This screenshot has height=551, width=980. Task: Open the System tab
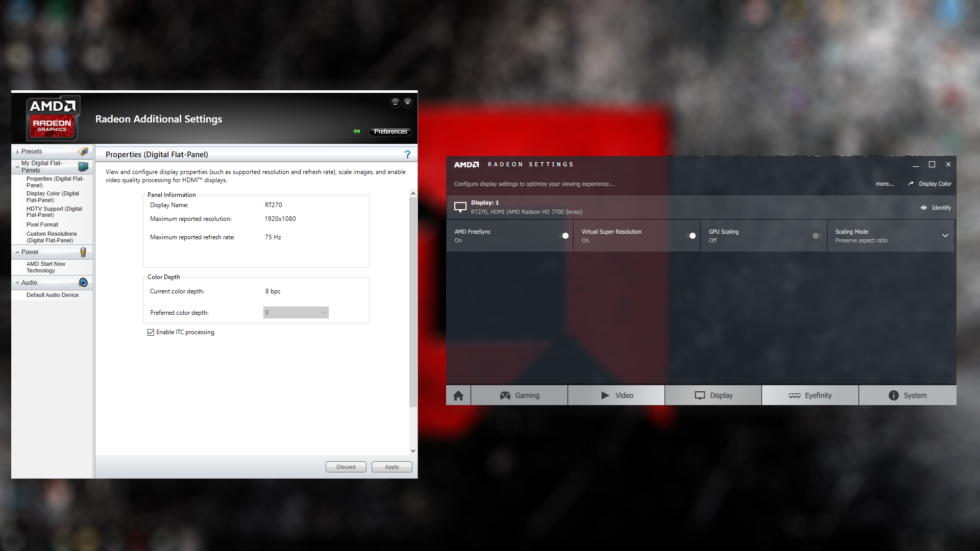[908, 395]
